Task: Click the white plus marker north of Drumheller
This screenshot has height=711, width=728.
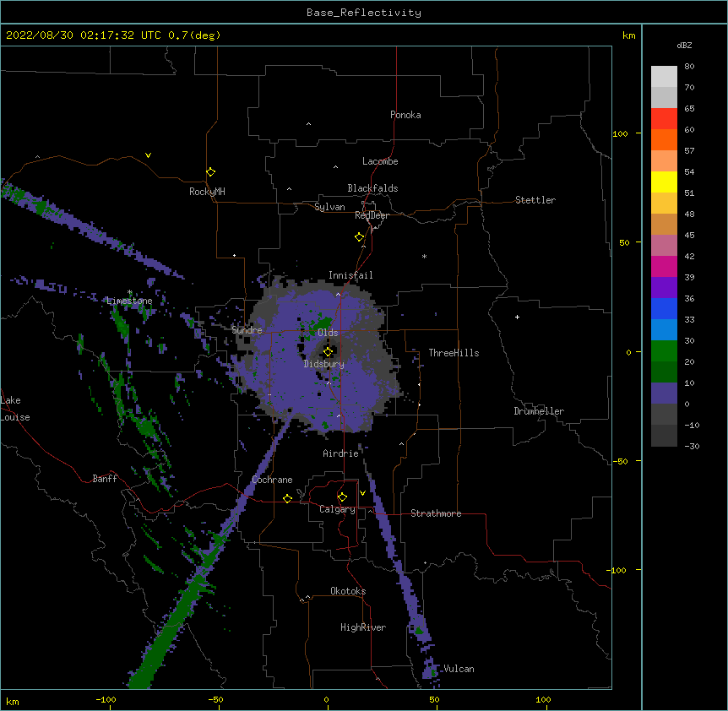Action: click(517, 317)
